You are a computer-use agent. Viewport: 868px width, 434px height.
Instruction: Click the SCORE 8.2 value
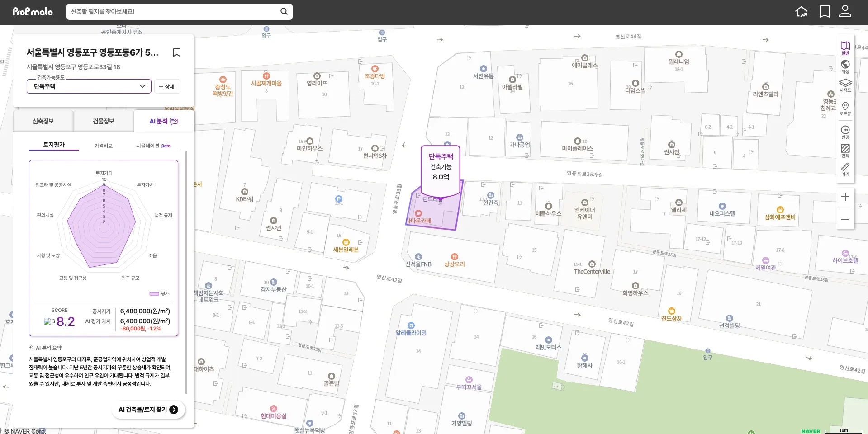pyautogui.click(x=65, y=321)
